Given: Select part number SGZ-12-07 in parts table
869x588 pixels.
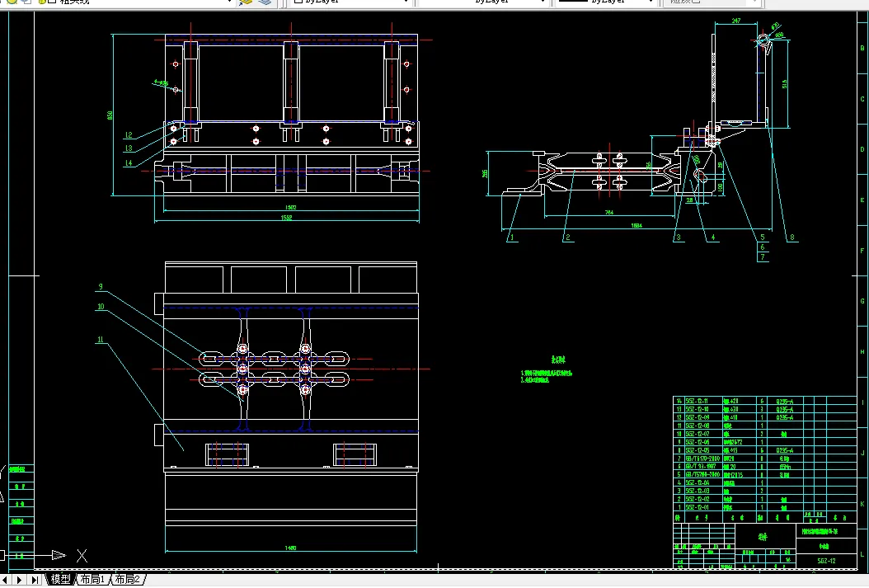Looking at the screenshot, I should coord(696,434).
